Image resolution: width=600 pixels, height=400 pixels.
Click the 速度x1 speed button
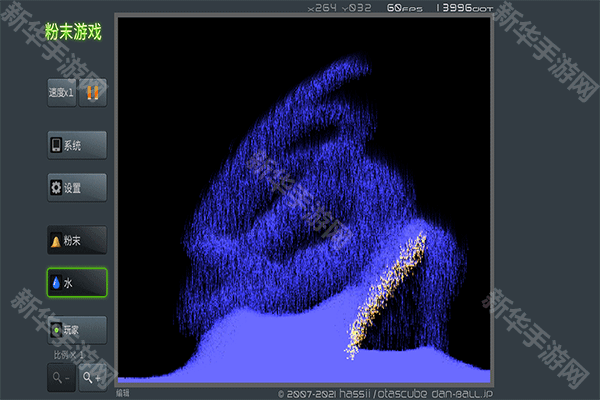[x=61, y=92]
